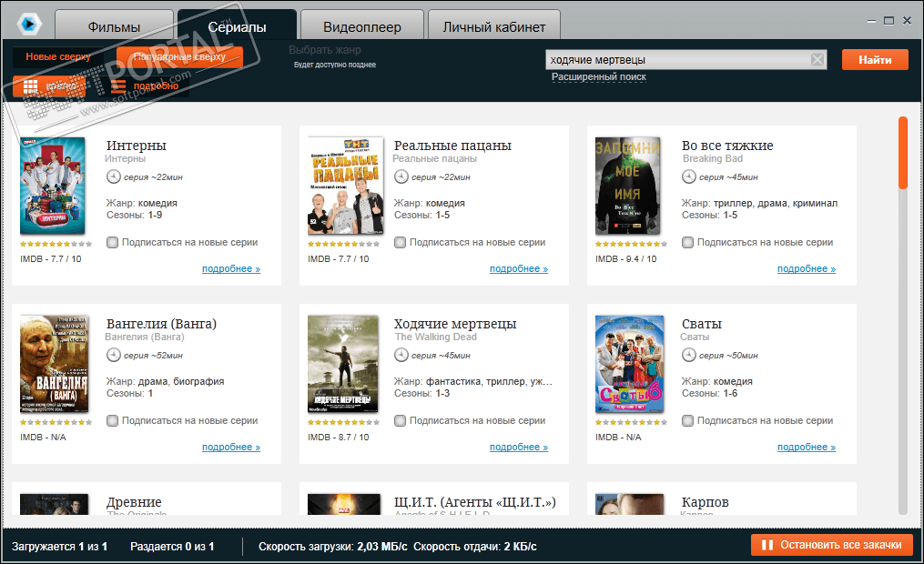
Task: Click star rating under Ходячие мертвецы poster
Action: pyautogui.click(x=343, y=422)
